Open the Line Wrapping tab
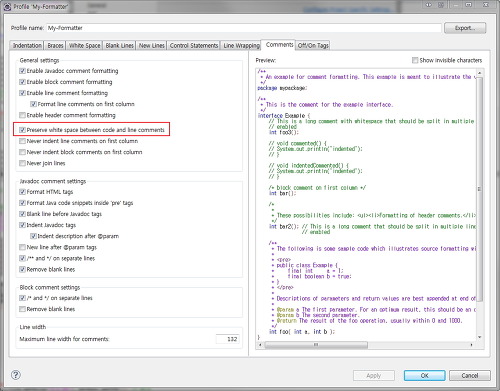This screenshot has height=391, width=500. click(241, 45)
